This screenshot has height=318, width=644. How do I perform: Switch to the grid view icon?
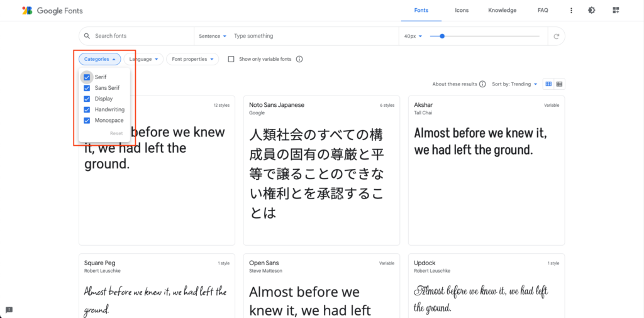pyautogui.click(x=548, y=84)
